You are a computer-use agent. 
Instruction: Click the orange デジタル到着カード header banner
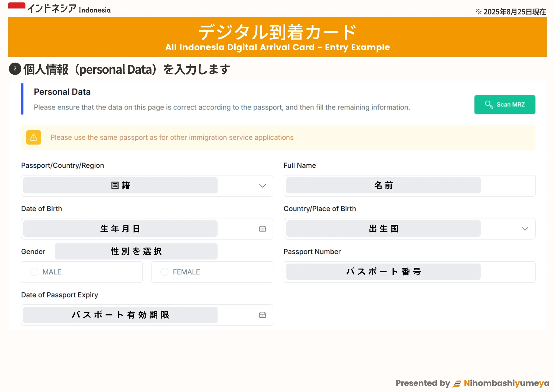[x=277, y=37]
